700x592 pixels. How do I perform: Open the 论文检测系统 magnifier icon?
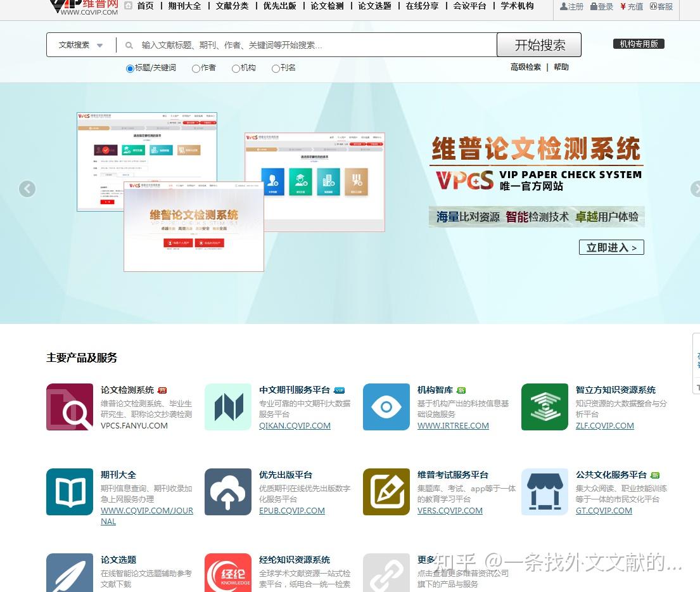tap(70, 407)
